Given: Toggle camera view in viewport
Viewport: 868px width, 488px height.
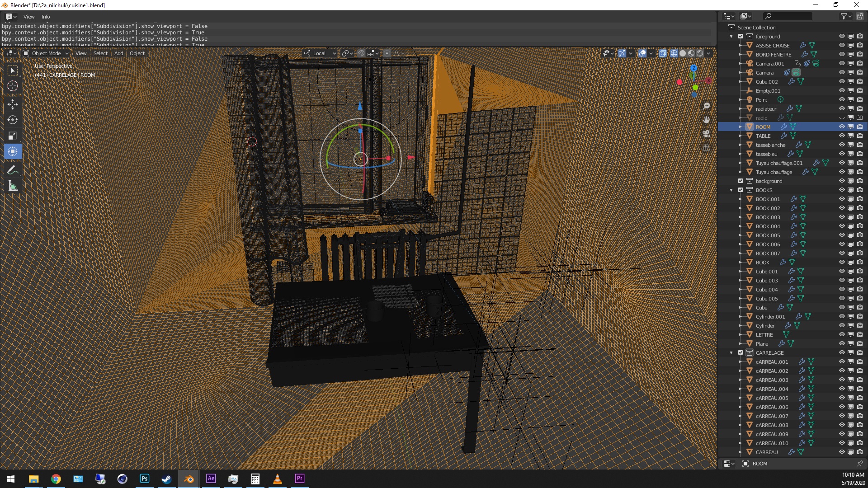Looking at the screenshot, I should 706,134.
